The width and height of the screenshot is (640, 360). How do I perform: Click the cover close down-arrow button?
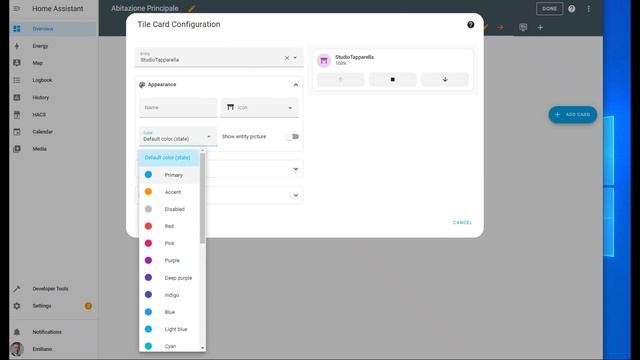pyautogui.click(x=444, y=80)
